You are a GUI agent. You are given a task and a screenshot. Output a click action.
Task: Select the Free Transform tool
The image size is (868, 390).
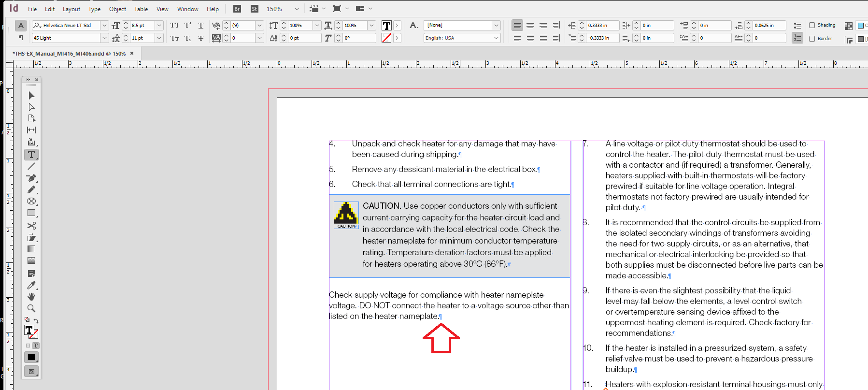(x=31, y=237)
